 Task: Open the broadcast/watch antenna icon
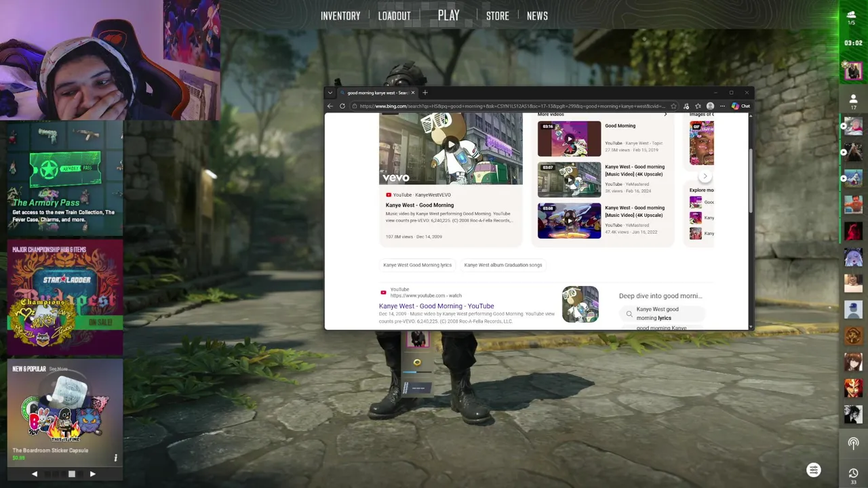853,443
